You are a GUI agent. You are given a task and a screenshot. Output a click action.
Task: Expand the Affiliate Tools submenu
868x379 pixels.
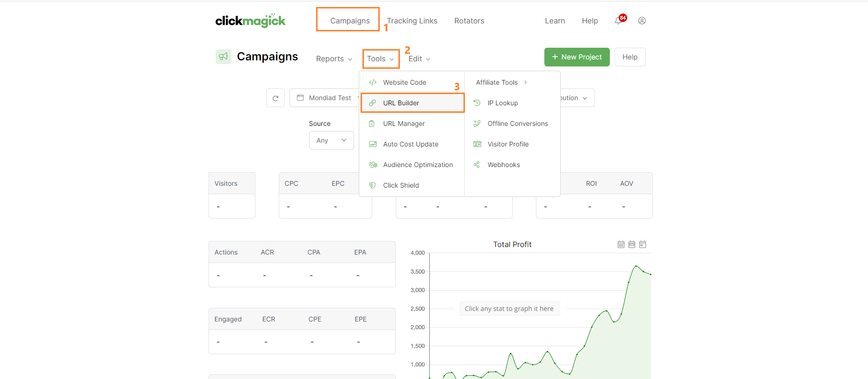pyautogui.click(x=501, y=82)
